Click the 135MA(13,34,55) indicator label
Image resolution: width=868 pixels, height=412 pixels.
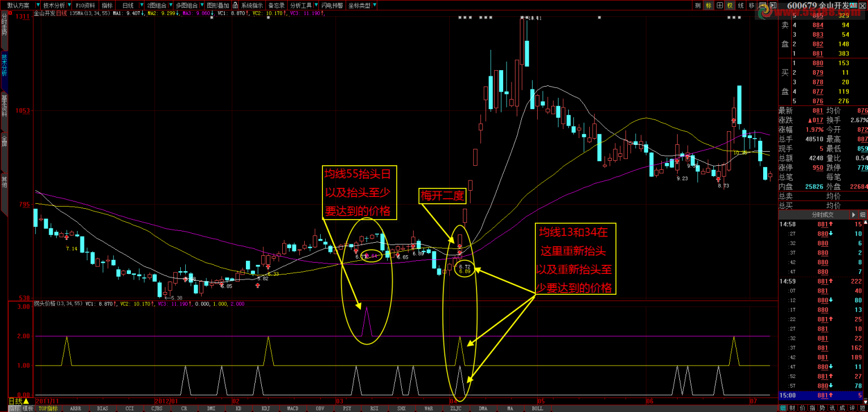(x=90, y=12)
